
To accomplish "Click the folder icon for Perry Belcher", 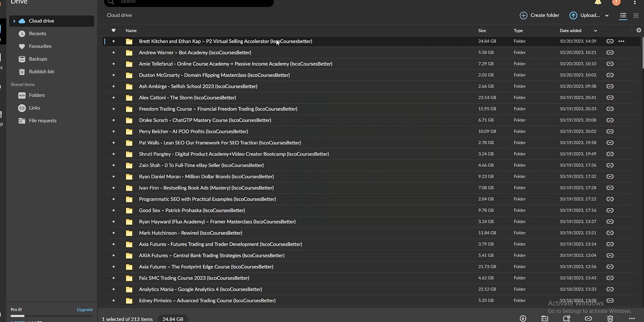I will [129, 131].
